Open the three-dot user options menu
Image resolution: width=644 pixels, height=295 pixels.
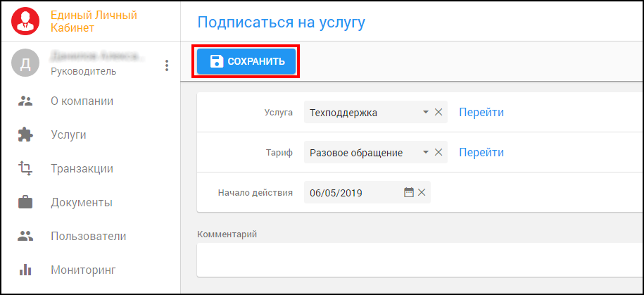(x=167, y=65)
